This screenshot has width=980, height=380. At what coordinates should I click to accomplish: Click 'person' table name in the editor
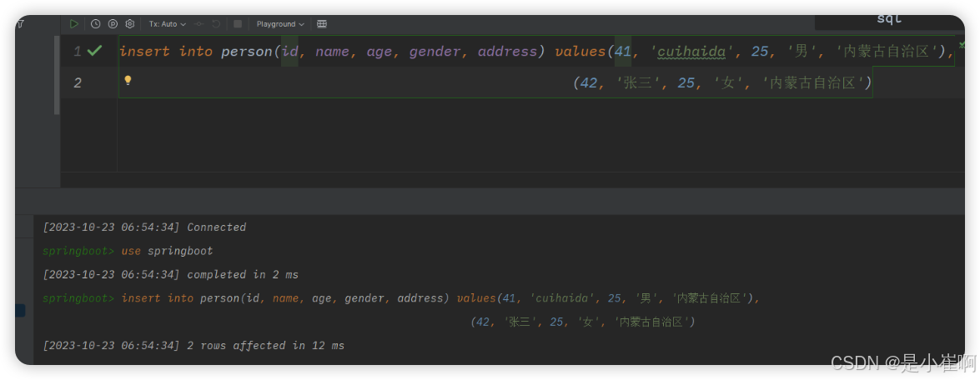248,51
